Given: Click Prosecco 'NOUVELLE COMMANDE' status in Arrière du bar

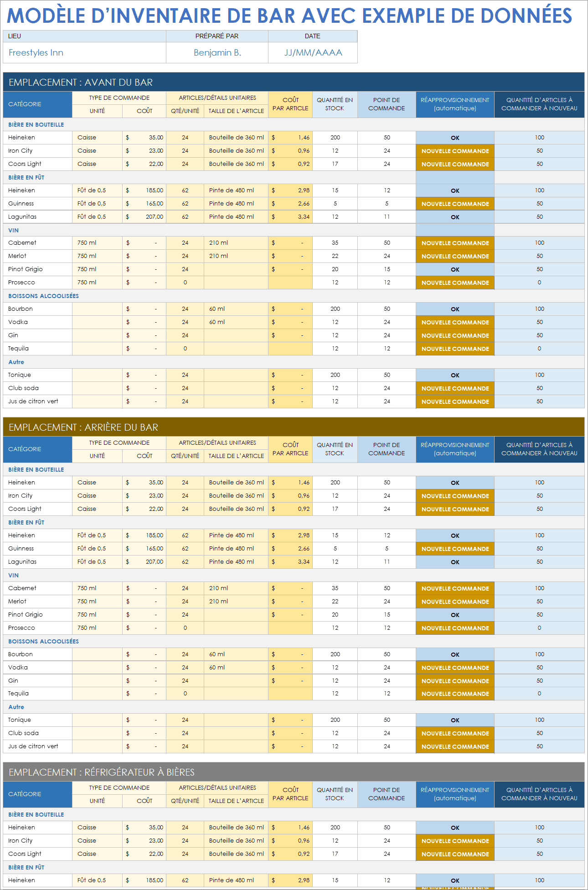Looking at the screenshot, I should coord(455,628).
